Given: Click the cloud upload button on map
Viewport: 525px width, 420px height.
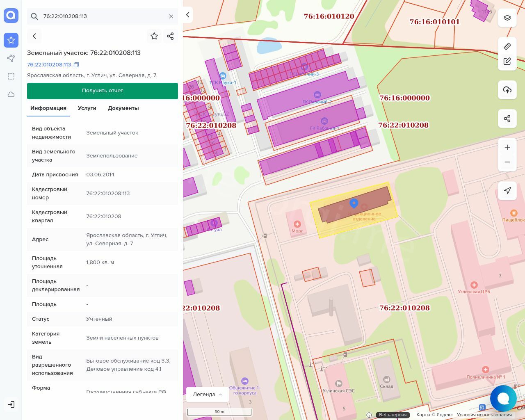Looking at the screenshot, I should point(507,90).
